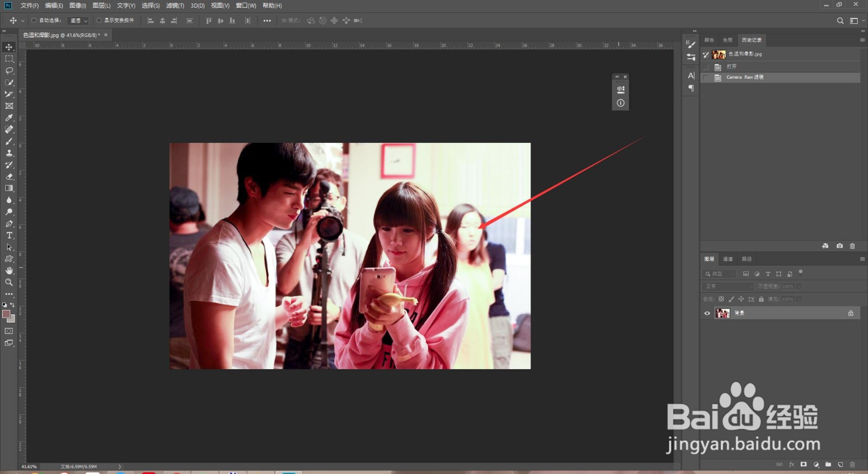Screen dimensions: 868x474
Task: Select the Lasso tool
Action: coord(9,71)
